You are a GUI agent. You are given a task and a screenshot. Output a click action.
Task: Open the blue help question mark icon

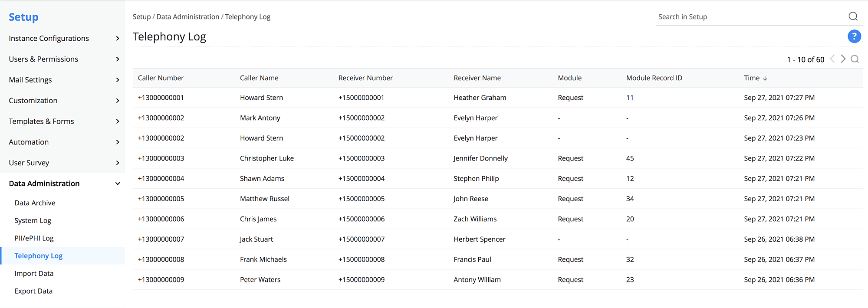point(854,36)
